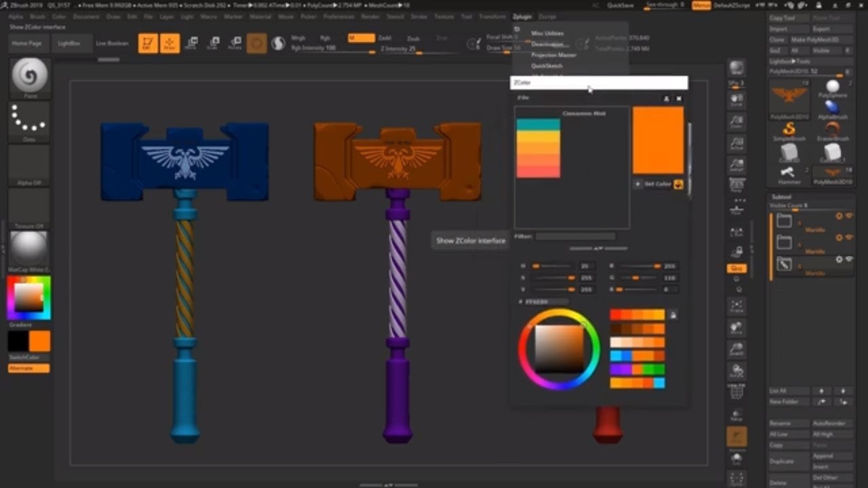The height and width of the screenshot is (488, 868).
Task: Open the Zplugin menu
Action: tap(522, 16)
